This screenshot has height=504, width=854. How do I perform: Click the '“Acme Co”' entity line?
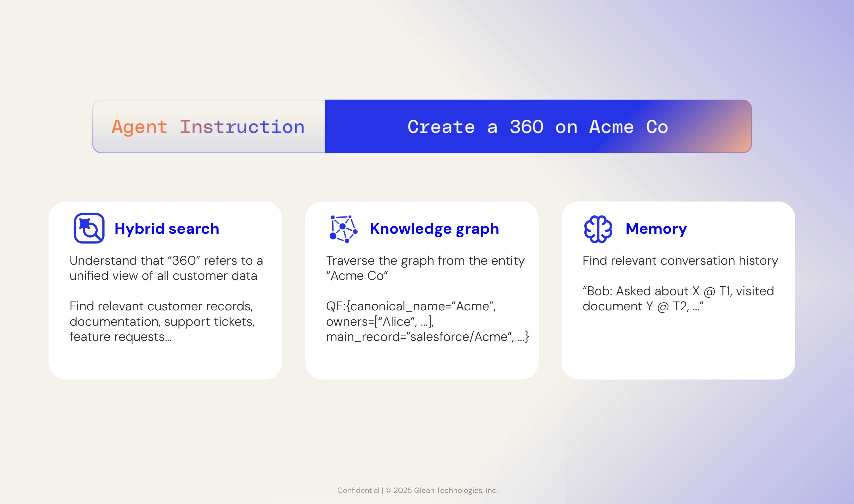pyautogui.click(x=357, y=276)
